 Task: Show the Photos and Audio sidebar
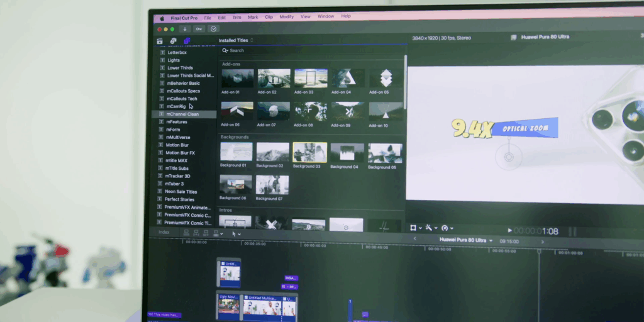click(x=174, y=41)
